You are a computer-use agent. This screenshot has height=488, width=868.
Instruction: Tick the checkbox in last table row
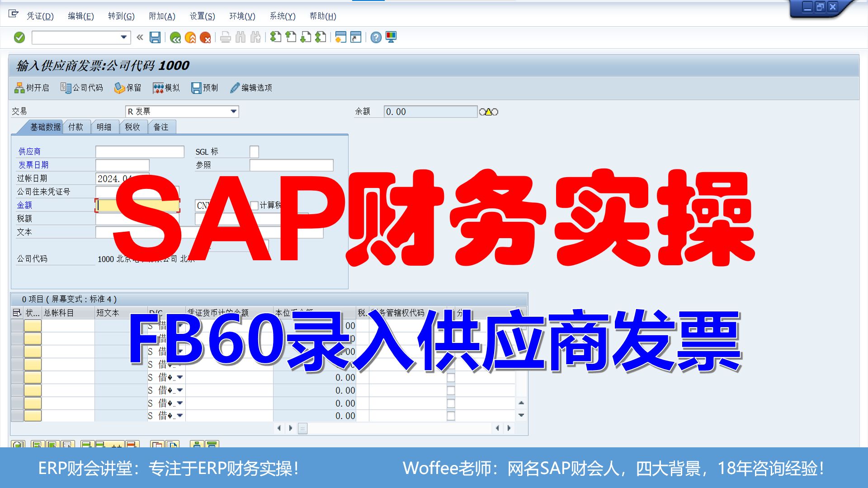(x=451, y=416)
